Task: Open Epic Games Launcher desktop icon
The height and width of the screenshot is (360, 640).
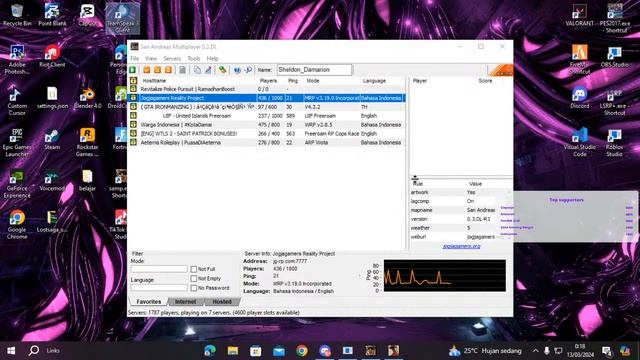Action: coord(17,142)
